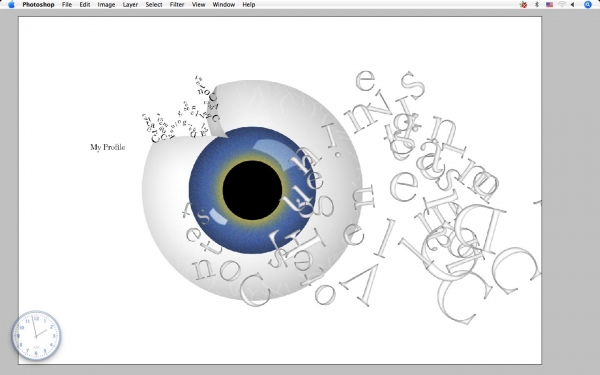The height and width of the screenshot is (375, 600).
Task: Click the volume speaker icon
Action: point(572,5)
